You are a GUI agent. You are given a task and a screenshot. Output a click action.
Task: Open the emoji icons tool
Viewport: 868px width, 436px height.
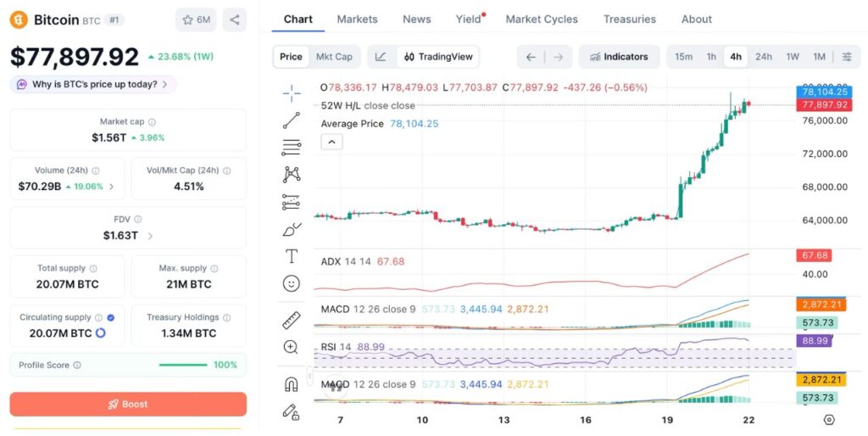pyautogui.click(x=292, y=283)
